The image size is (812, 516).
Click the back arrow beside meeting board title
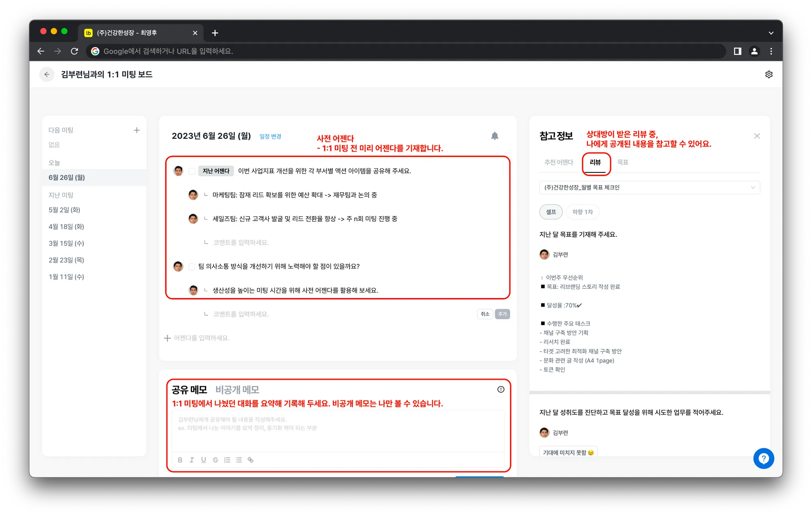coord(47,74)
